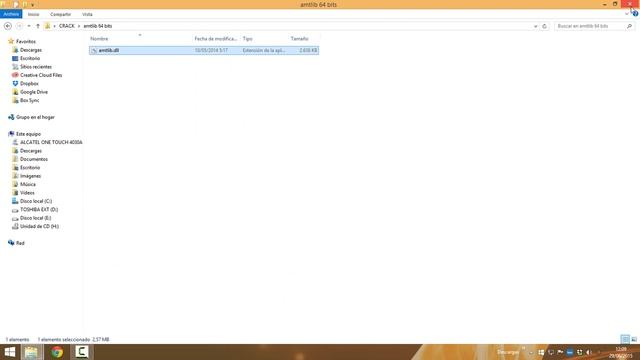Screen dimensions: 640x360
Task: Open Escritorio under Este equipo
Action: [30, 168]
